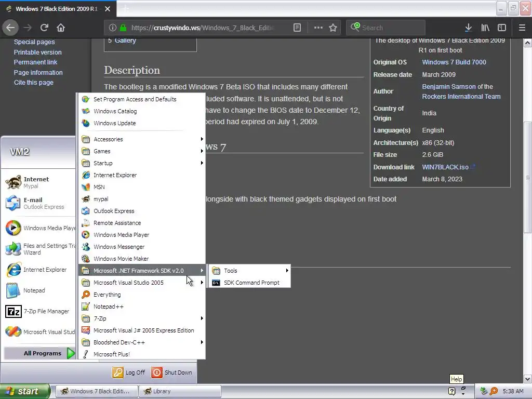This screenshot has width=532, height=399.
Task: Jump to Gallery in table of contents
Action: coord(125,41)
